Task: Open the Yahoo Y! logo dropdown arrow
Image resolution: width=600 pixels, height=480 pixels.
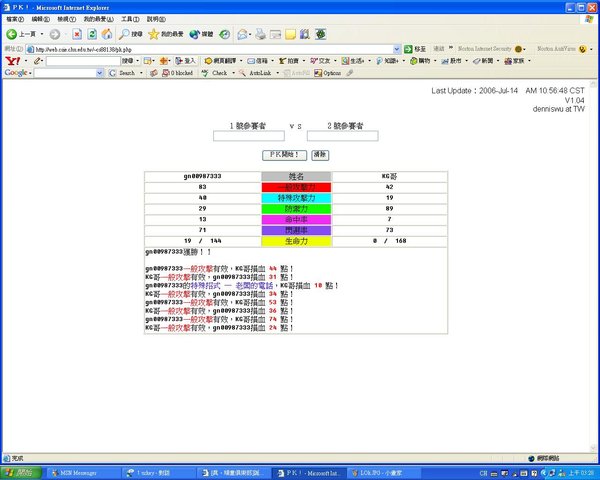Action: pos(26,61)
